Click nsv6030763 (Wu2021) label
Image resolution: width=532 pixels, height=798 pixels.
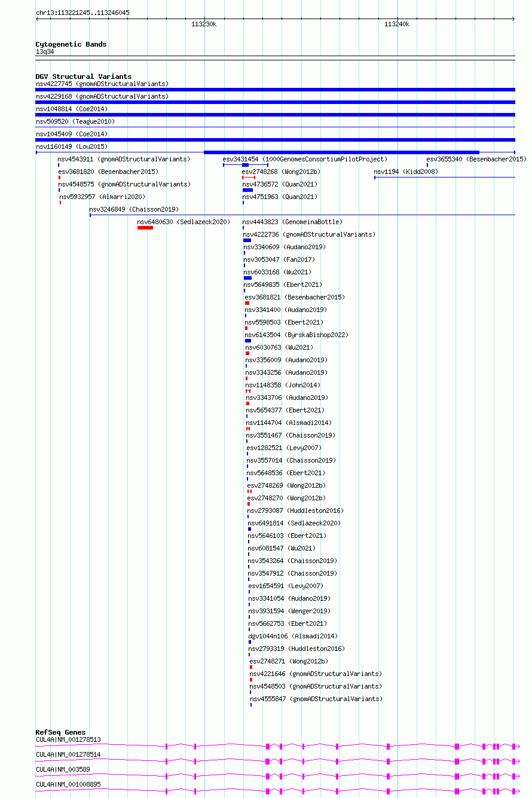pyautogui.click(x=279, y=347)
